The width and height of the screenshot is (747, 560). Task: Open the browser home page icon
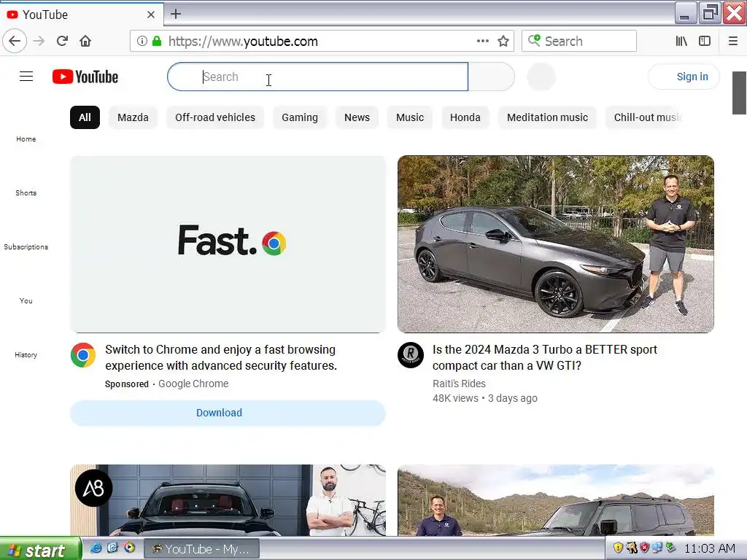click(85, 42)
